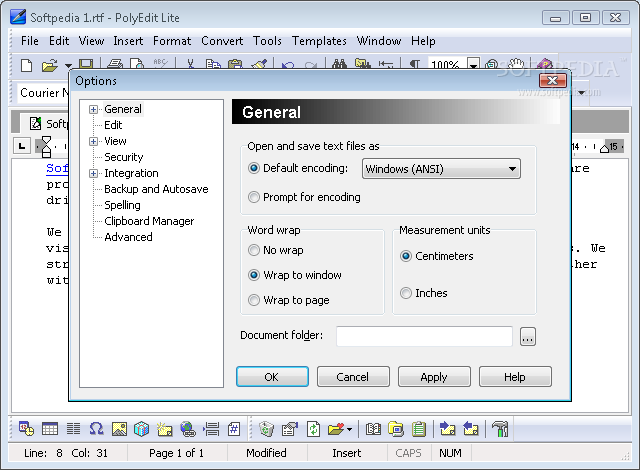Viewport: 640px width, 470px height.
Task: Insert object cube icon
Action: (142, 429)
